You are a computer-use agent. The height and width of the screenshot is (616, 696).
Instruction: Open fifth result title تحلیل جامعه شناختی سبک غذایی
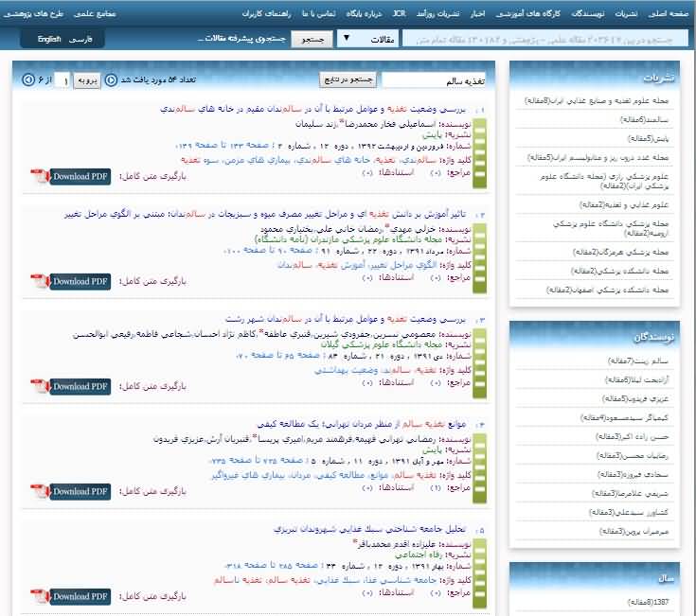369,529
